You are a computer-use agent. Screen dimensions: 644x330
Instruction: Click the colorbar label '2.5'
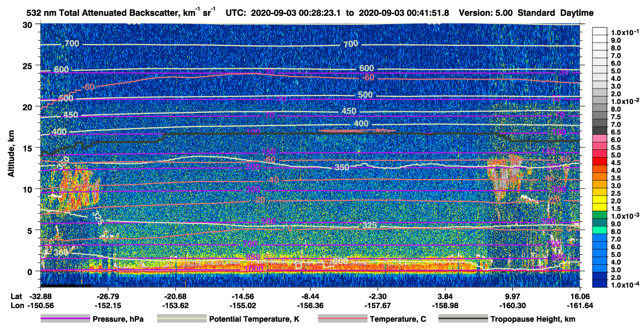click(616, 193)
